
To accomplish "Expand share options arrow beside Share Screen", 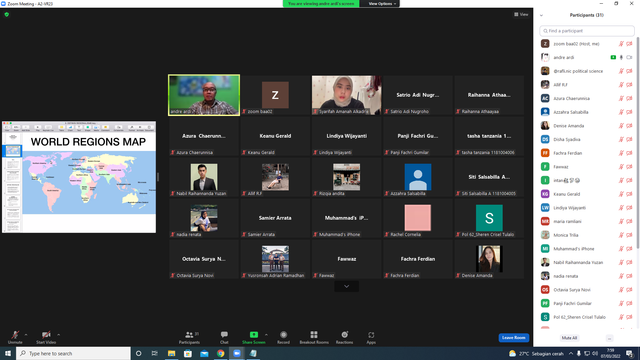I will click(266, 335).
